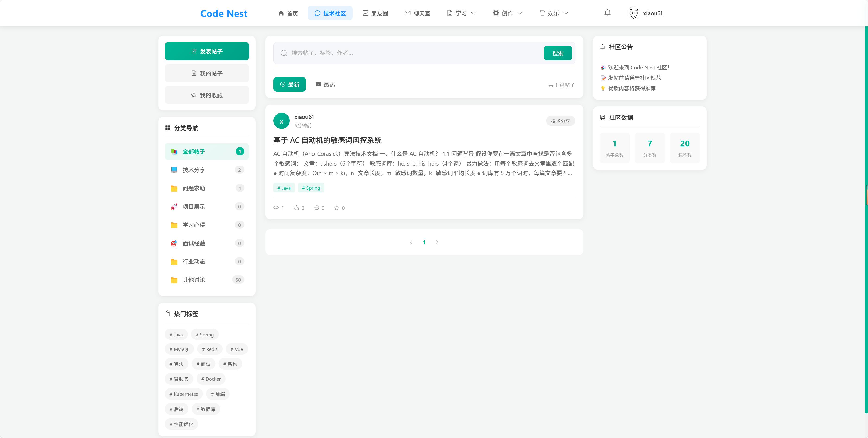Click the green post author avatar

[x=281, y=121]
